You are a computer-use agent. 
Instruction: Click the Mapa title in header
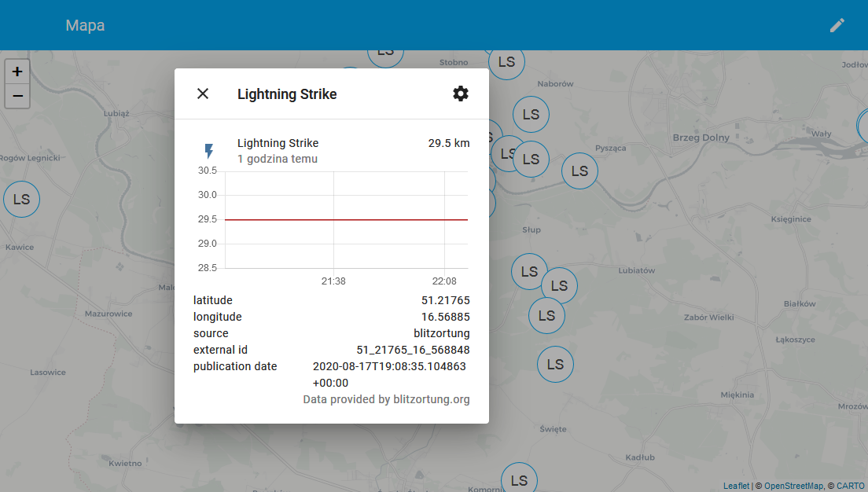click(x=85, y=25)
